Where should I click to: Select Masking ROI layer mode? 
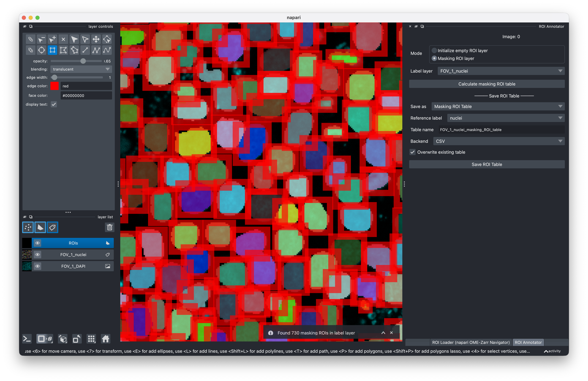(x=453, y=58)
